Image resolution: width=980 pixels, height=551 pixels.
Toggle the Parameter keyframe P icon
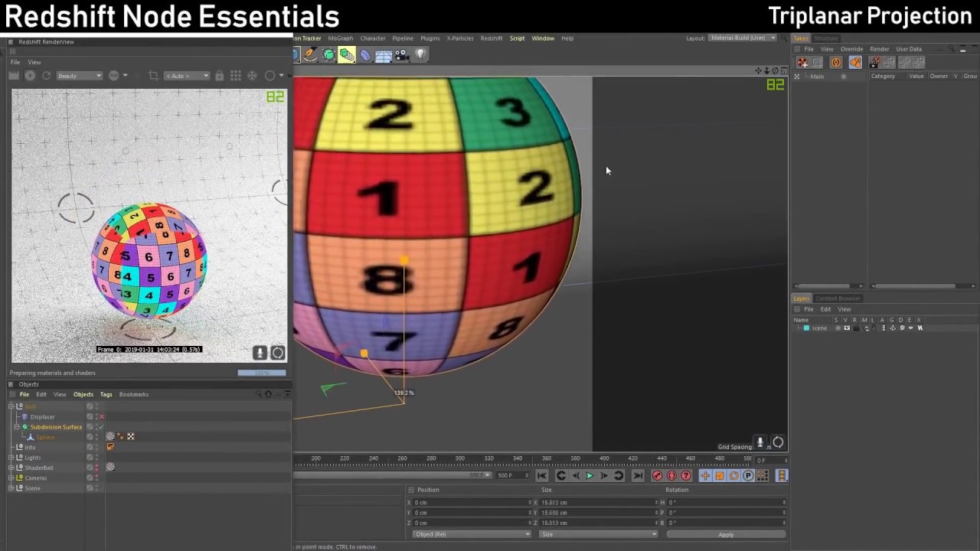(x=748, y=476)
